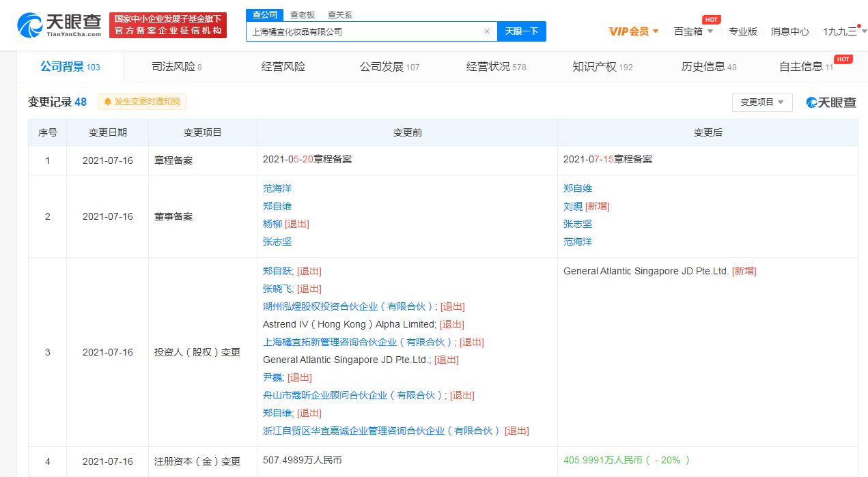Open 张志坚 in the 变更后 column
This screenshot has width=868, height=477.
[x=578, y=224]
